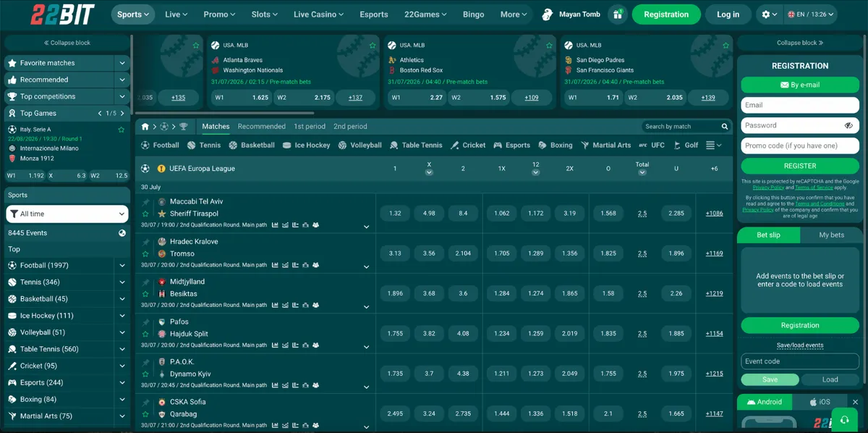Screen dimensions: 868x433
Task: Click the events globe icon beside 8445 Events
Action: point(122,233)
